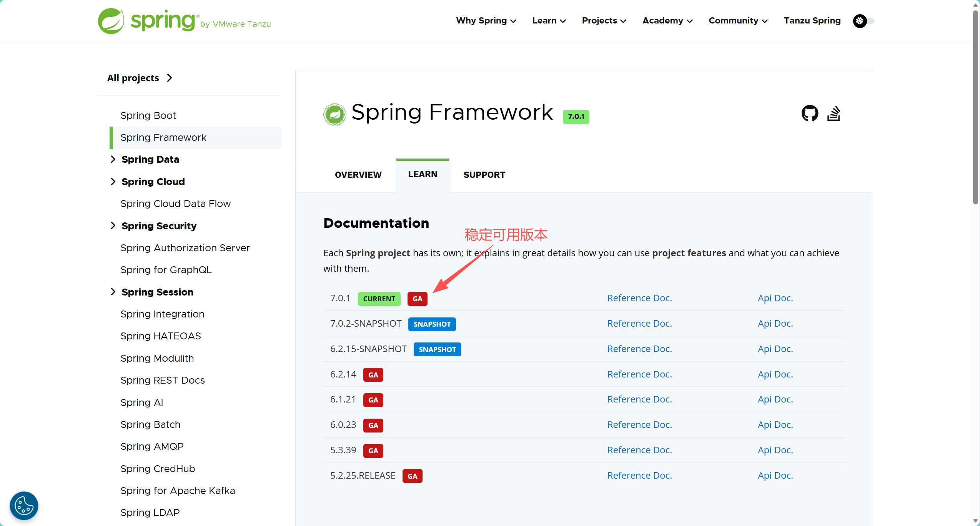Select Spring Boot in sidebar
This screenshot has width=980, height=526.
(x=148, y=116)
